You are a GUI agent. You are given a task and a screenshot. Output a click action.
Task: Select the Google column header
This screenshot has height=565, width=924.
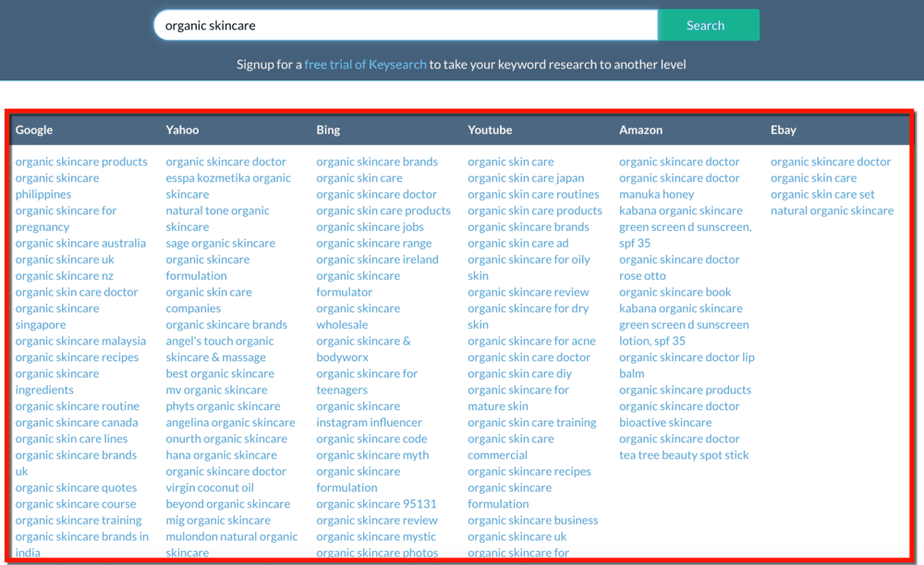tap(34, 129)
